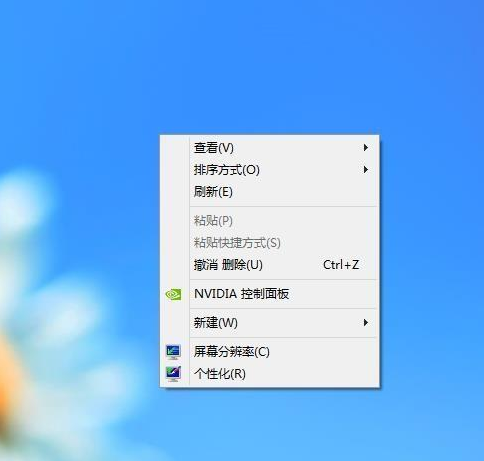Screen dimensions: 484x461
Task: Open the 查看(V) menu entry
Action: pos(269,148)
